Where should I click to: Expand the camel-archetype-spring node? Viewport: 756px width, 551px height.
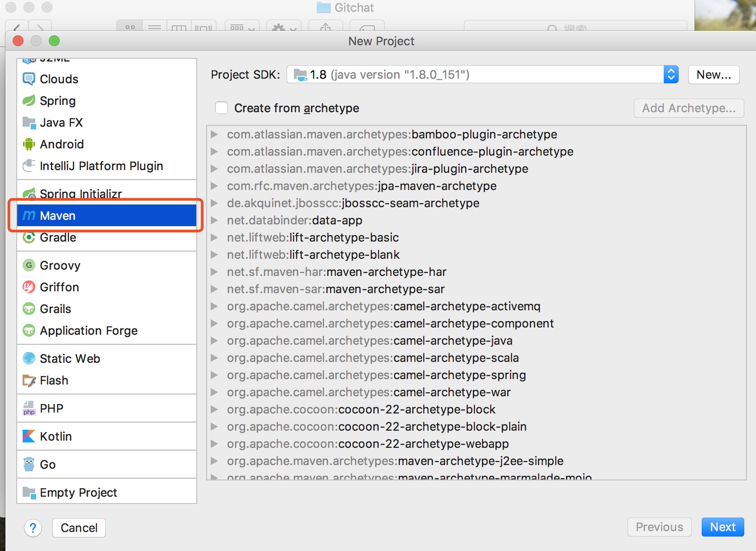215,375
